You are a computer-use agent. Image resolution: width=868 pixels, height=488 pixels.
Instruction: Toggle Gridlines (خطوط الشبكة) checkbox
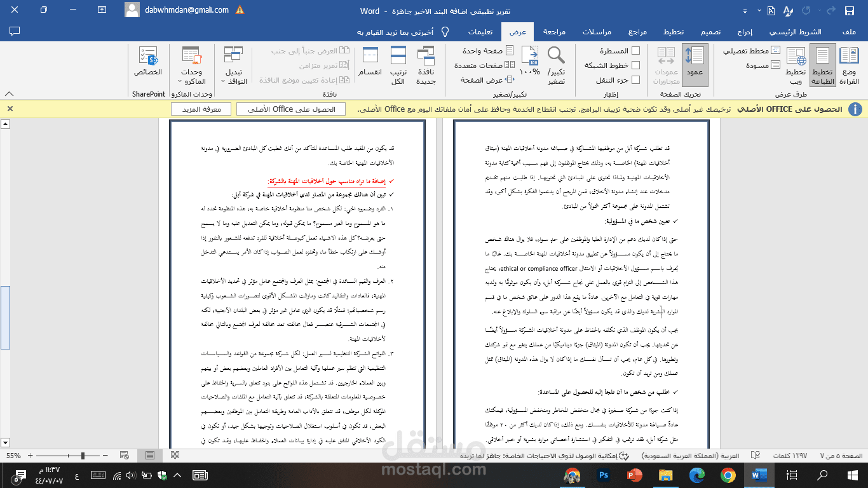(x=635, y=65)
